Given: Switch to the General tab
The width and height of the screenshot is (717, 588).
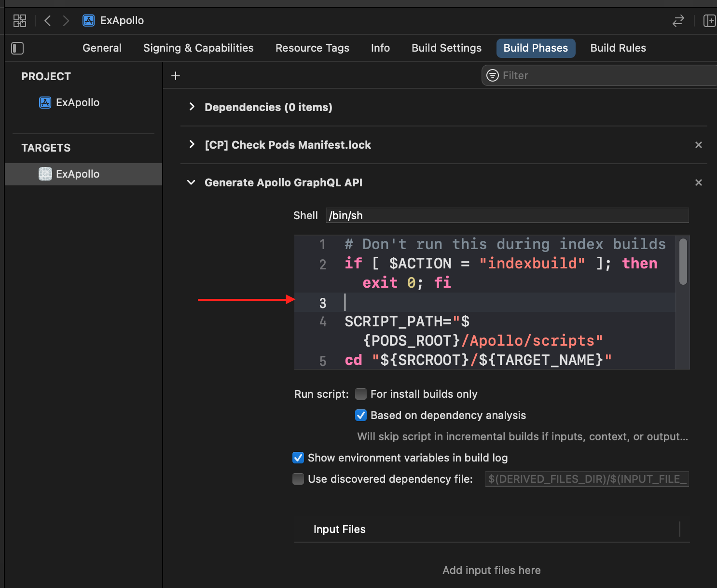Looking at the screenshot, I should (x=102, y=48).
